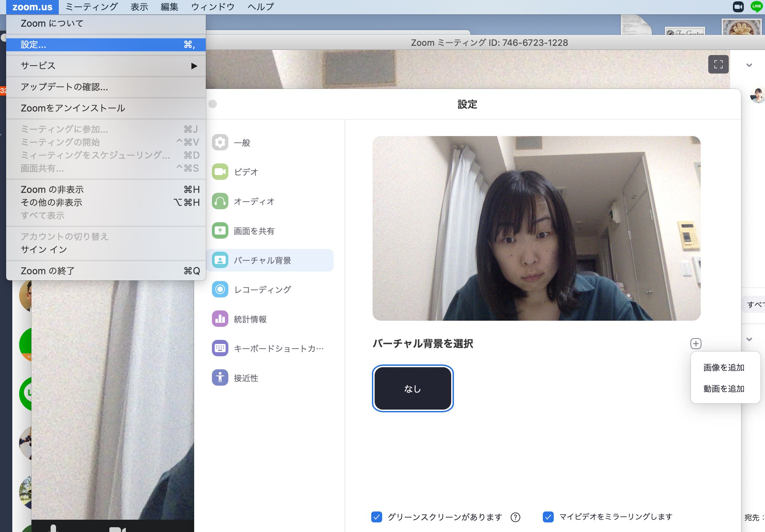
Task: Select the 接近性 accessibility icon
Action: pyautogui.click(x=220, y=378)
